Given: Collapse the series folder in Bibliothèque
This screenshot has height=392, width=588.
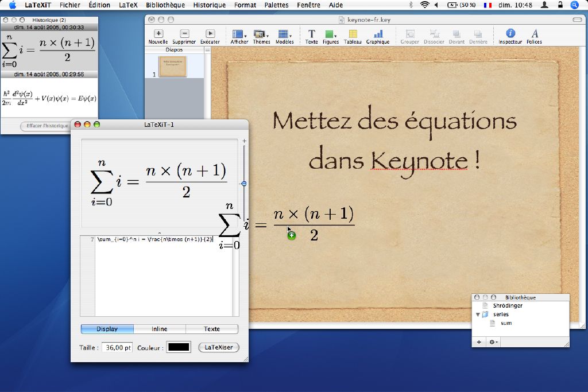Looking at the screenshot, I should click(x=478, y=315).
